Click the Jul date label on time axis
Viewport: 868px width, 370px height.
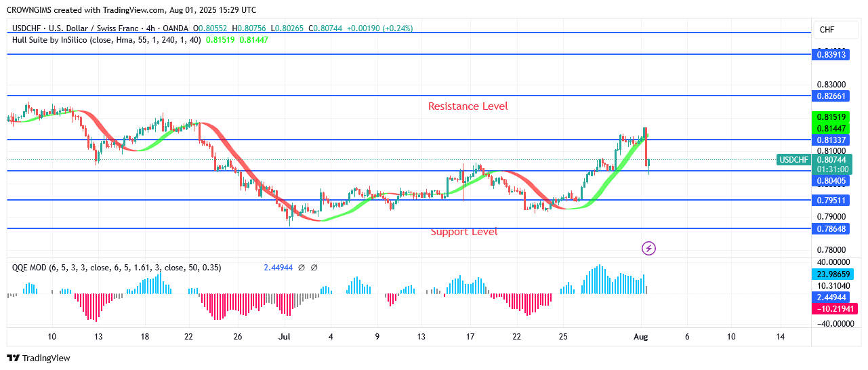(285, 337)
